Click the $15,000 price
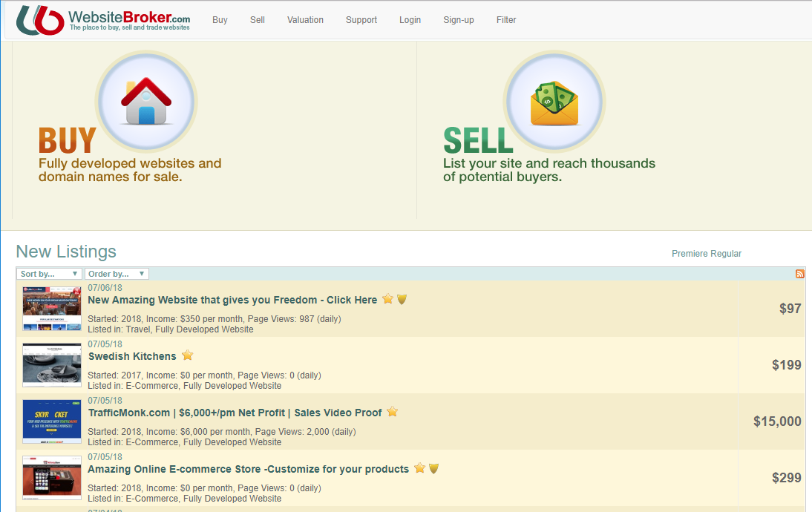The width and height of the screenshot is (812, 512). (777, 421)
